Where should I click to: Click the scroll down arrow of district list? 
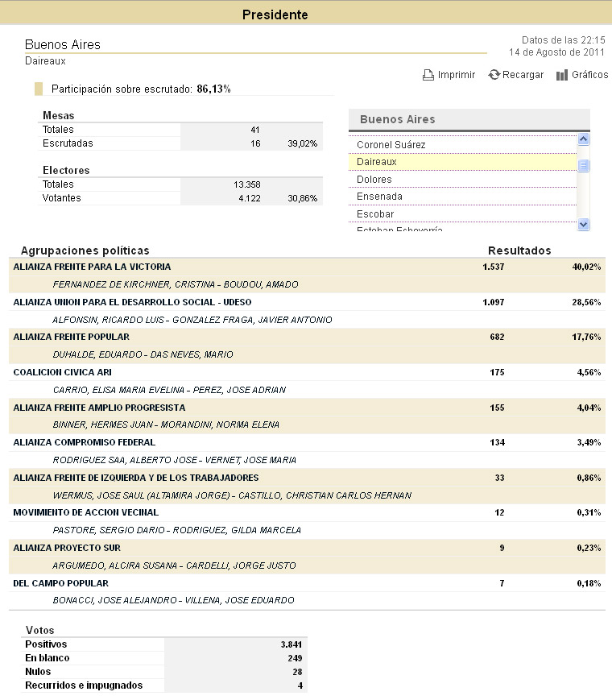coord(583,224)
